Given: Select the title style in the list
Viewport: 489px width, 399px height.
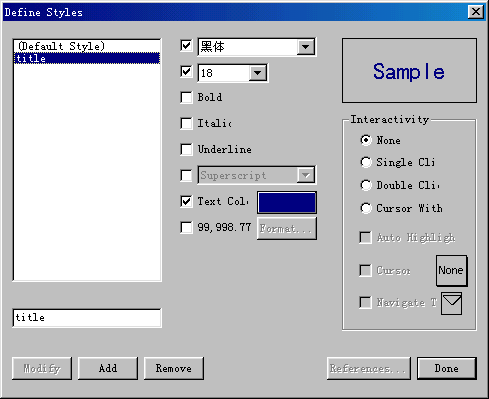Looking at the screenshot, I should coord(87,58).
